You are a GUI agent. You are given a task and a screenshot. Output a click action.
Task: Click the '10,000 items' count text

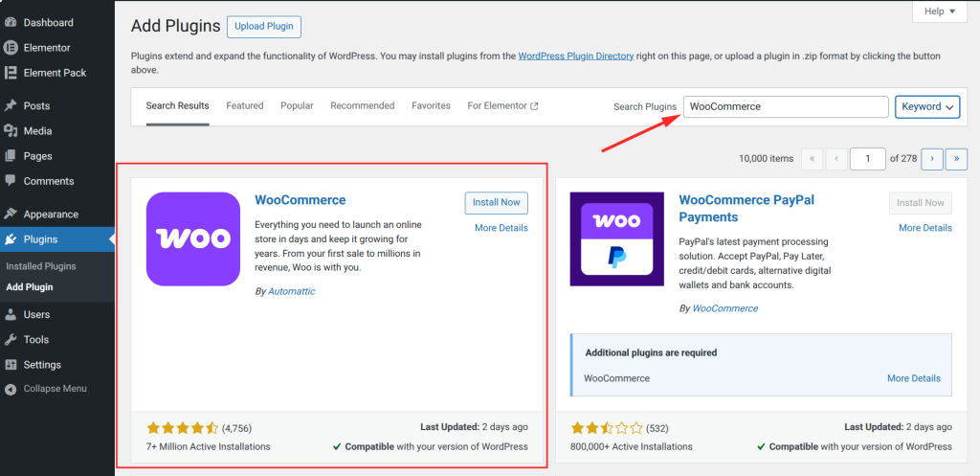click(x=766, y=159)
